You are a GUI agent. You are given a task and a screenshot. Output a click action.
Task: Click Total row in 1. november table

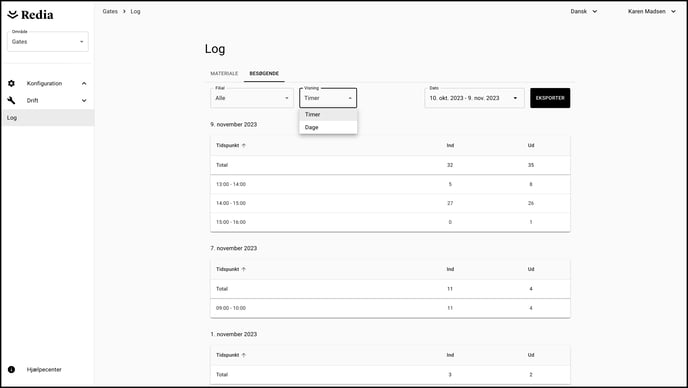[390, 374]
